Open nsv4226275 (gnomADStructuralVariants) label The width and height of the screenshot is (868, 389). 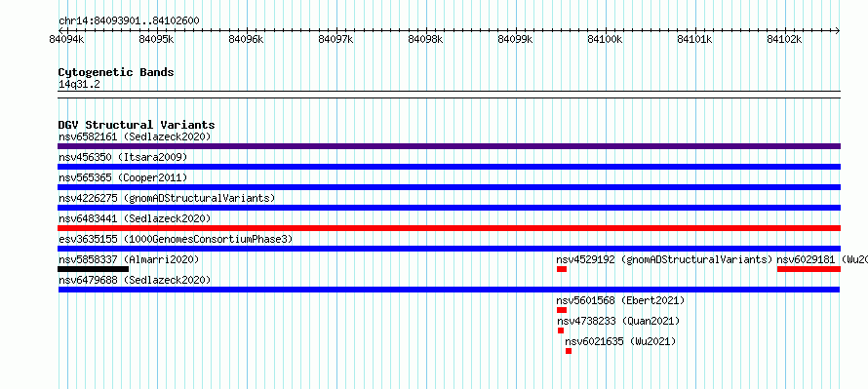coord(167,198)
